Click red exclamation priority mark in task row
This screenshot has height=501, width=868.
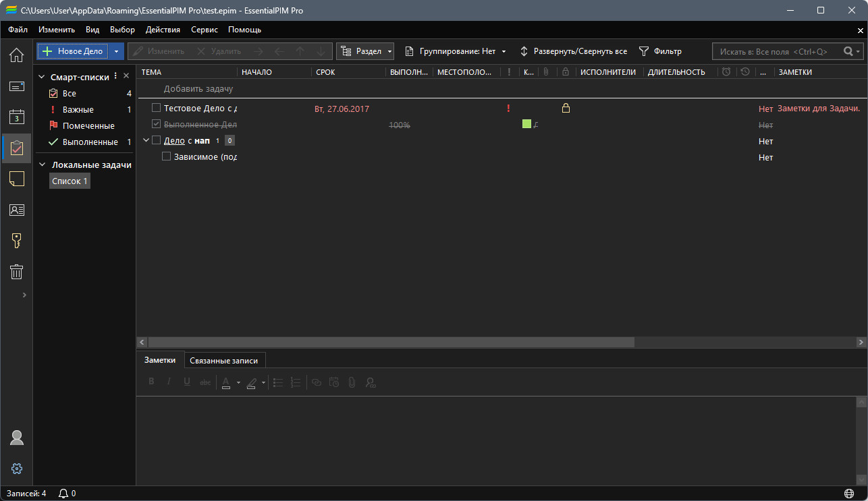click(508, 108)
